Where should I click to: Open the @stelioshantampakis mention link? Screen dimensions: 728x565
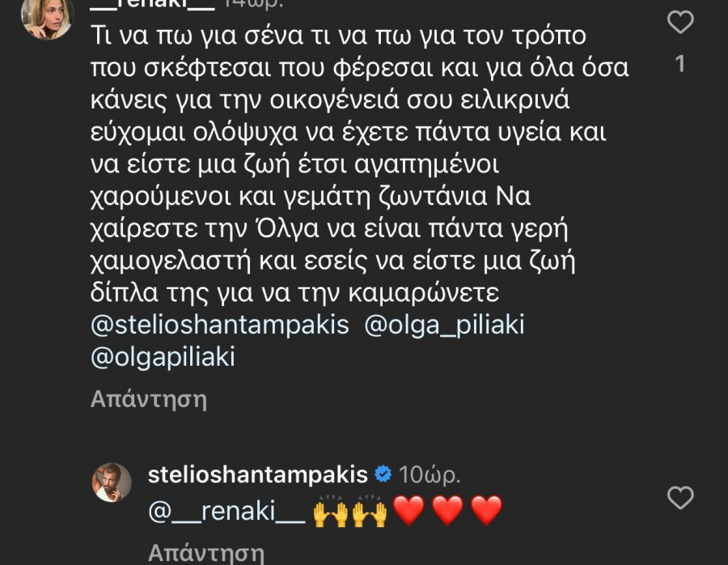[220, 325]
